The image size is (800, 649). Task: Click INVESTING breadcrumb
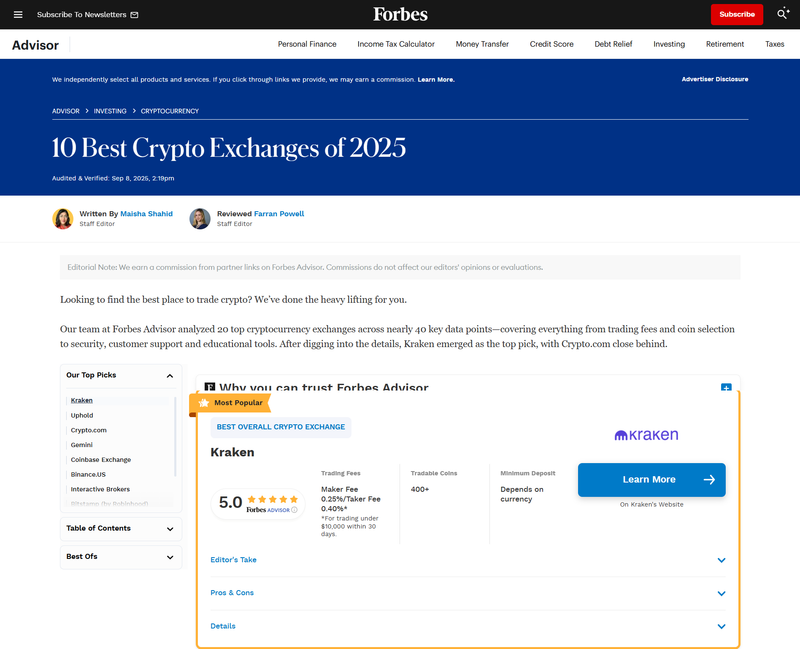pyautogui.click(x=110, y=111)
